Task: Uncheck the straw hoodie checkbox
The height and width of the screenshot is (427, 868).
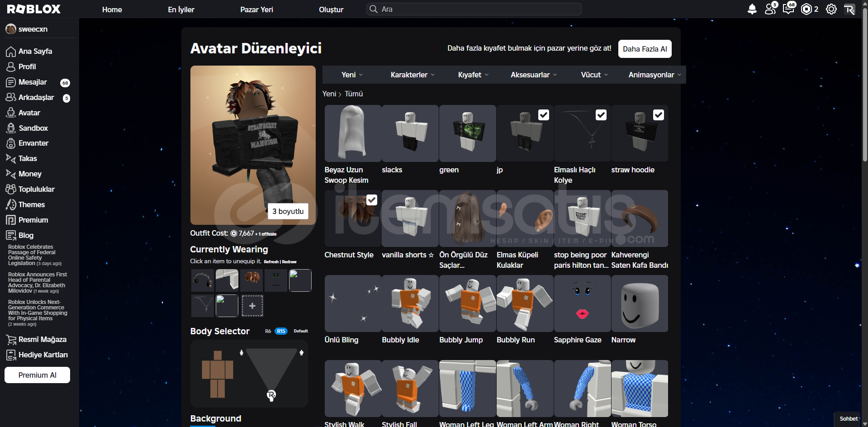Action: point(659,115)
